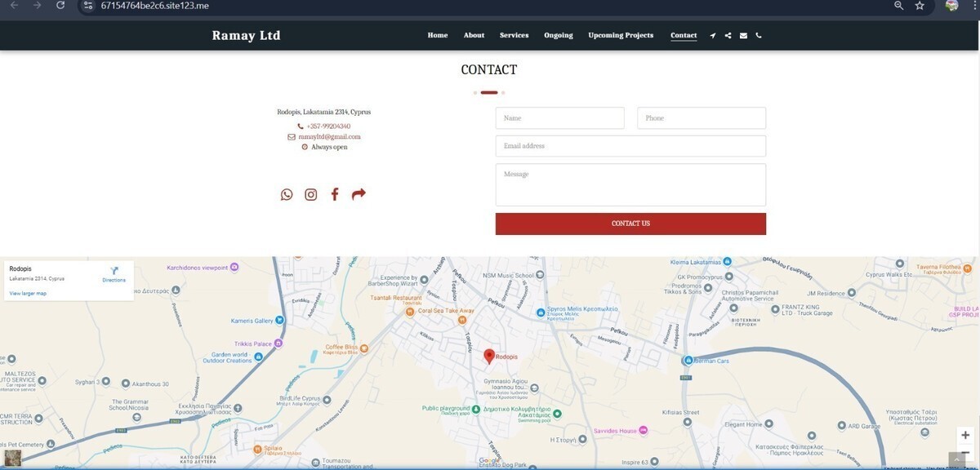Open the Facebook social icon
Viewport: 980px width, 470px height.
click(x=335, y=194)
